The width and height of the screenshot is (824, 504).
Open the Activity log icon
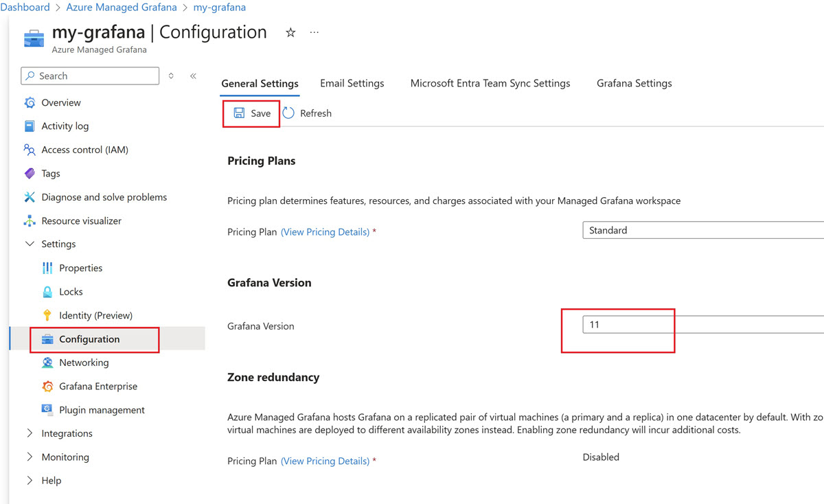coord(30,126)
